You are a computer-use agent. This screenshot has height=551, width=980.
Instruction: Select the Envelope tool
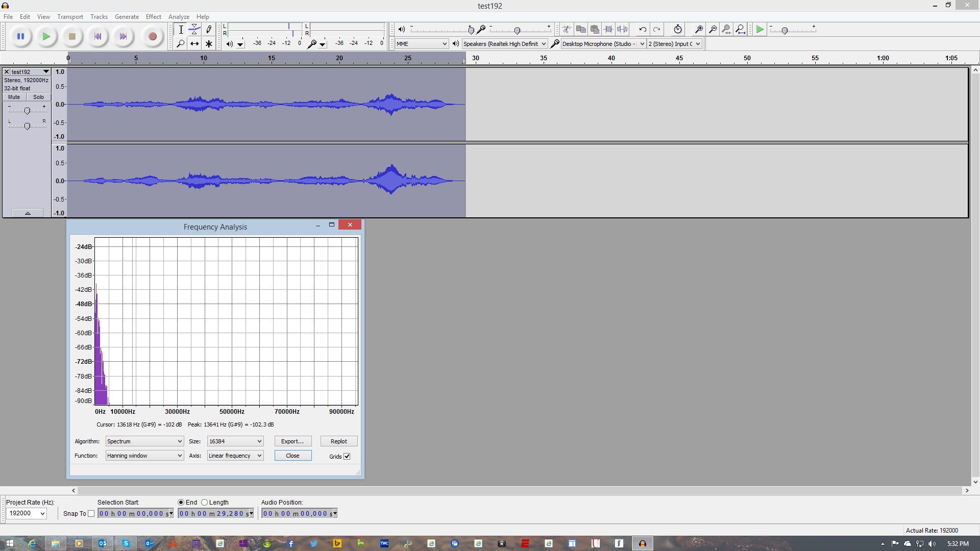194,30
